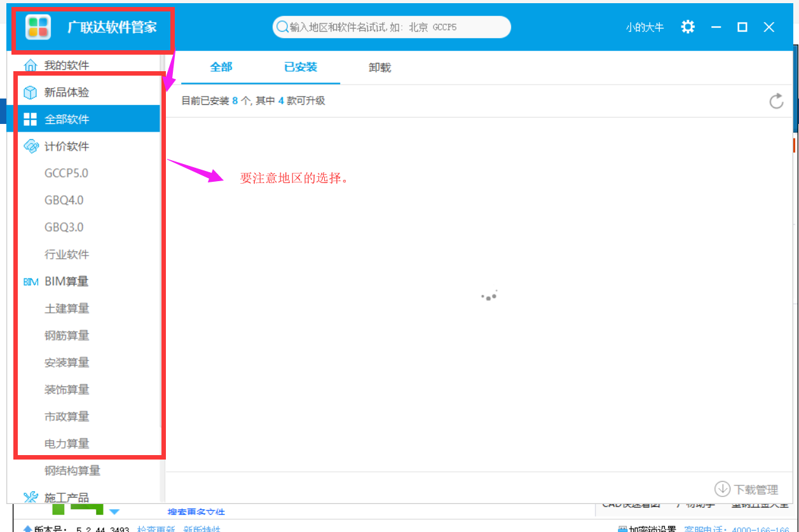Click the installed count number 8
The image size is (799, 532).
tap(235, 100)
